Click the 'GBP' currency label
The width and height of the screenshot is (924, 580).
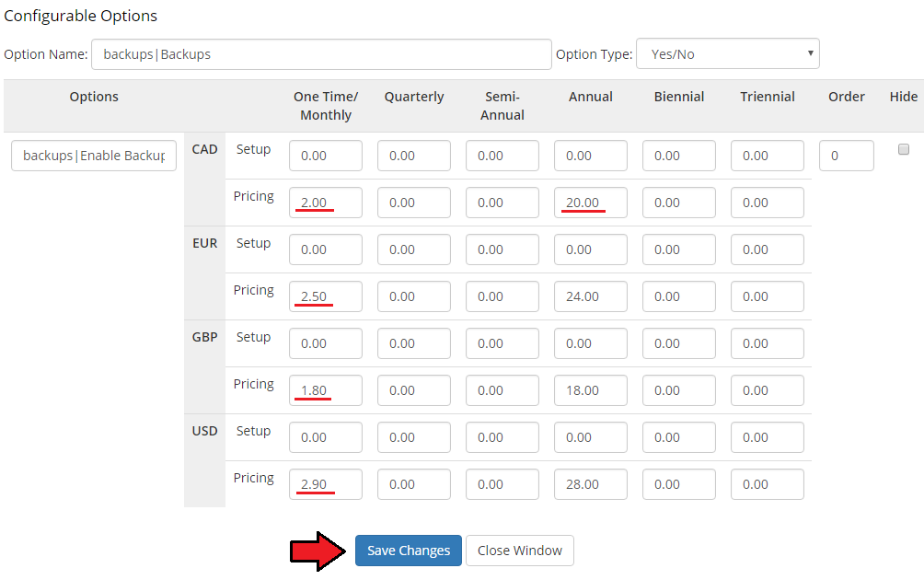click(204, 337)
